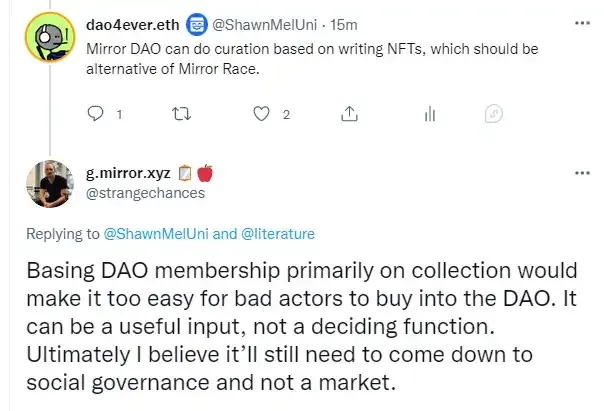
Task: Follow the @literature mention link
Action: (278, 234)
